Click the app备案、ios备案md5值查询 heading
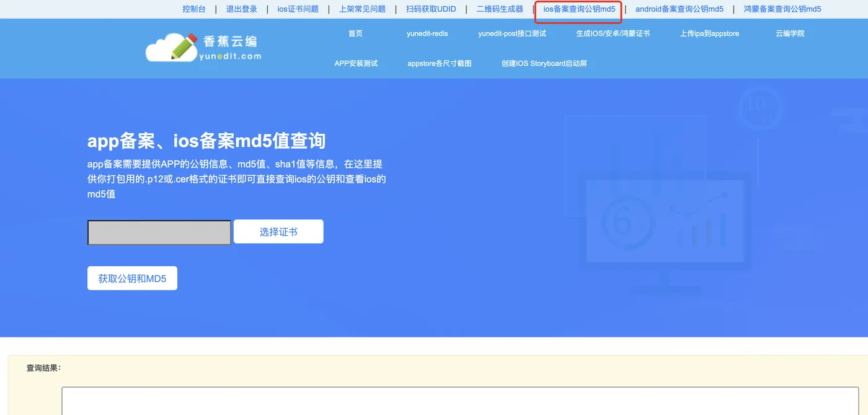The image size is (868, 415). [x=206, y=141]
